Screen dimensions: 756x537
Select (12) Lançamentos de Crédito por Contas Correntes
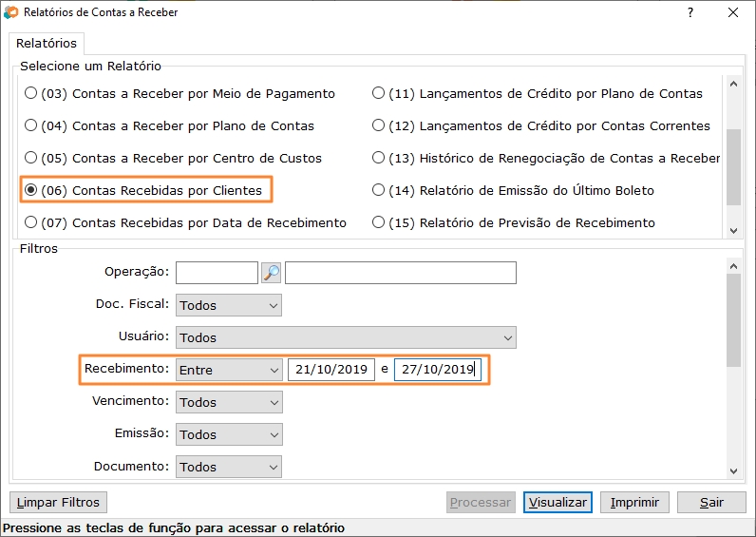[x=541, y=125]
